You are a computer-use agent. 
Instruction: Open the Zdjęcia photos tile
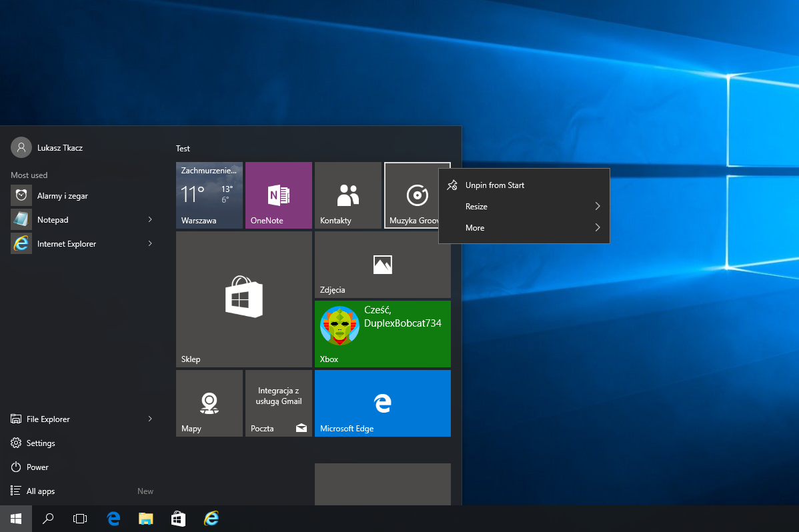(382, 265)
